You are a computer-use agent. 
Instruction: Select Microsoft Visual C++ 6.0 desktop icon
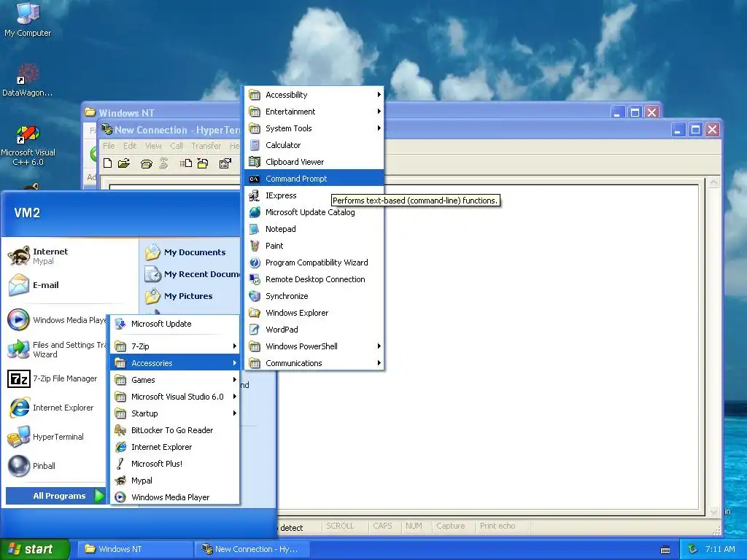(28, 146)
